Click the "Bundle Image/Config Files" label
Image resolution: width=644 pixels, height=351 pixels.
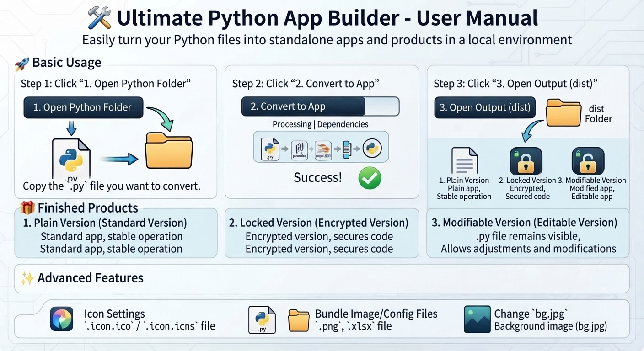tap(376, 314)
